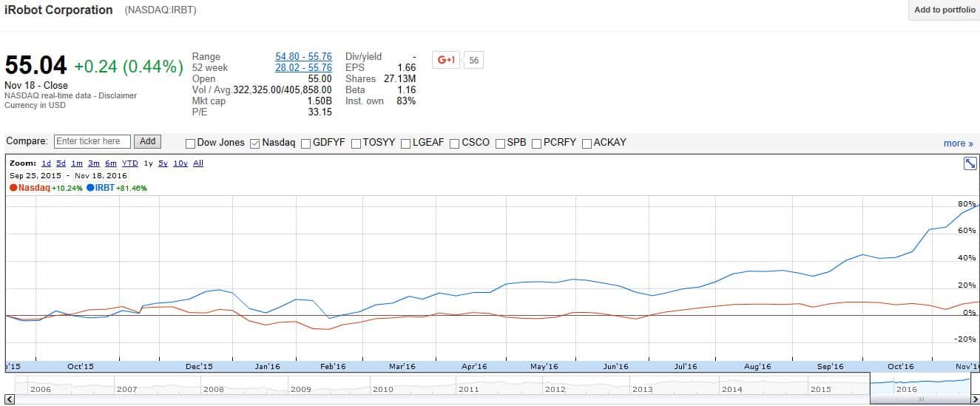Switch chart zoom to 3m
The image size is (980, 406).
93,163
